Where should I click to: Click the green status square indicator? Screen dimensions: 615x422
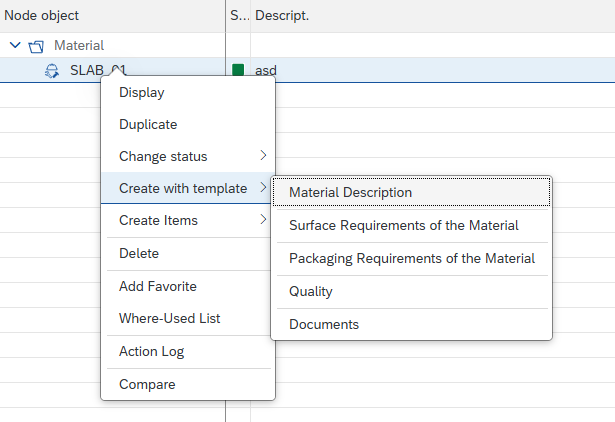tap(238, 70)
